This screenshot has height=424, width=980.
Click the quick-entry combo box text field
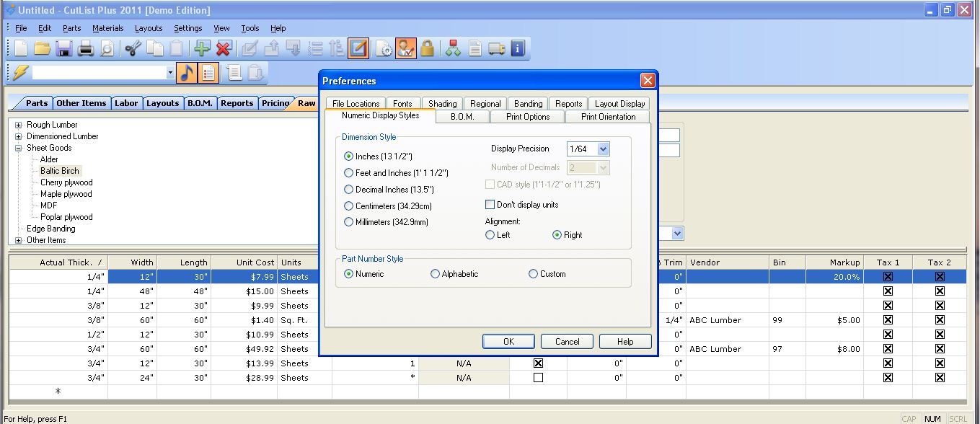99,72
